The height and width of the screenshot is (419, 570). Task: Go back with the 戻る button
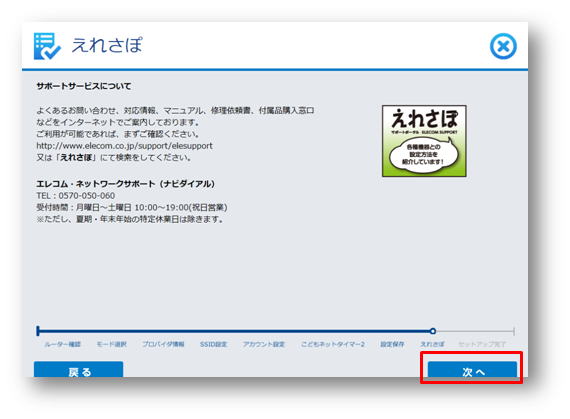pos(79,370)
